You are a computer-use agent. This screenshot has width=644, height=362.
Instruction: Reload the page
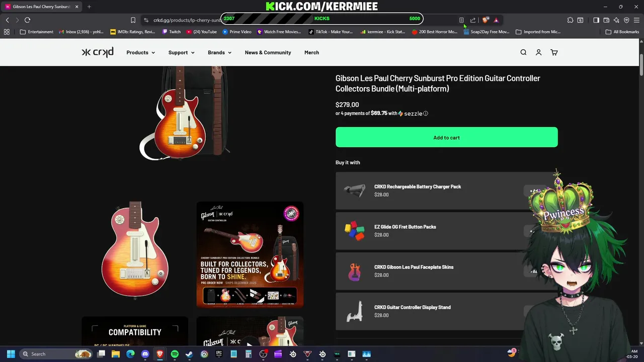tap(27, 20)
